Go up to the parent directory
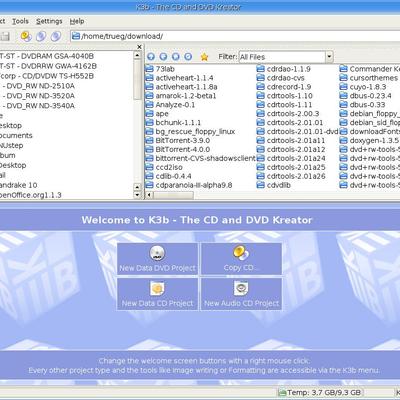This screenshot has height=400, width=400. pos(151,57)
